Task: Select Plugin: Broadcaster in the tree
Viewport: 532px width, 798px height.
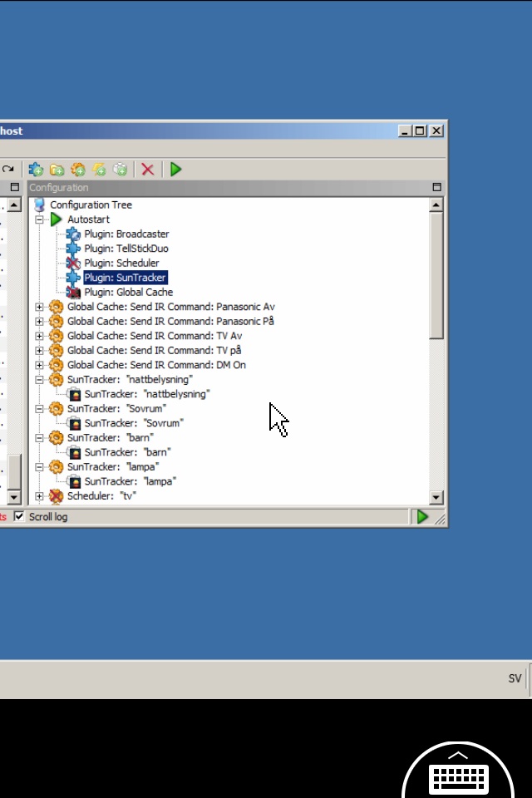Action: click(x=126, y=234)
